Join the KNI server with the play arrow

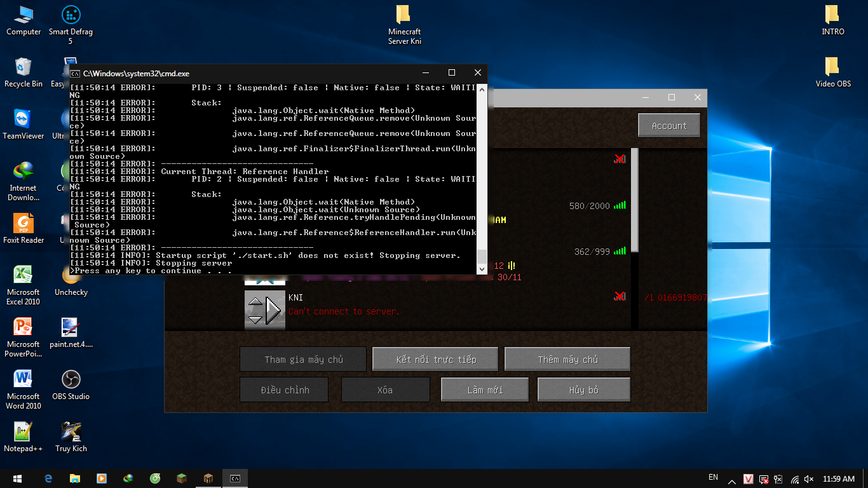(274, 311)
